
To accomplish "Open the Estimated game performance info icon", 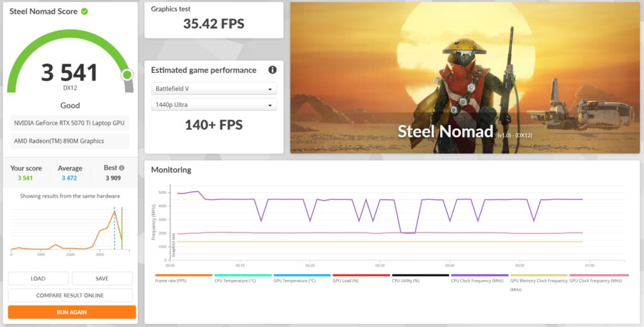I will [x=272, y=70].
